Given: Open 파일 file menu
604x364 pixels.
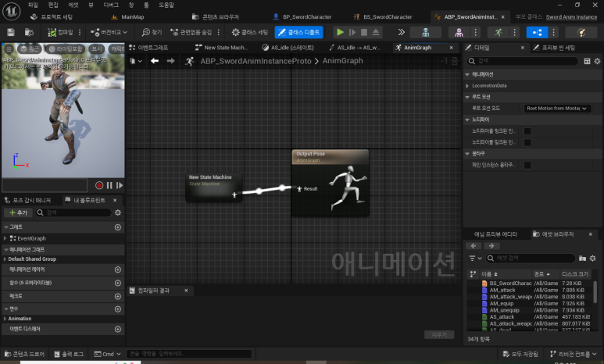Looking at the screenshot, I should point(33,5).
